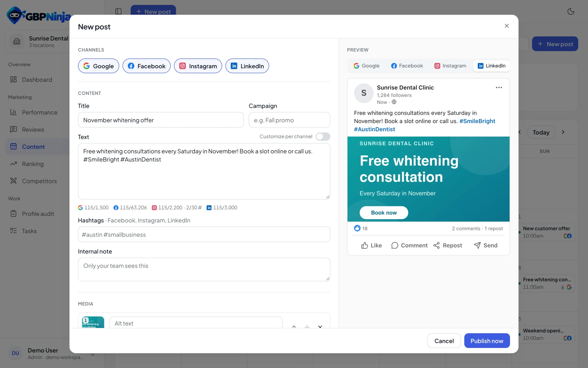The height and width of the screenshot is (368, 588).
Task: Toggle the Facebook channel chip
Action: (x=146, y=66)
